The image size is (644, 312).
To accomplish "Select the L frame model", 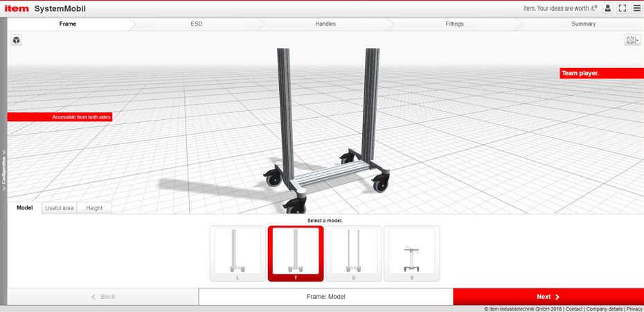I will [238, 254].
